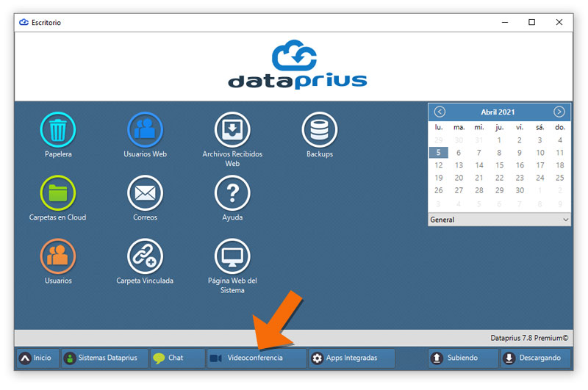The image size is (588, 390).
Task: Select April 12 in the calendar
Action: [438, 165]
